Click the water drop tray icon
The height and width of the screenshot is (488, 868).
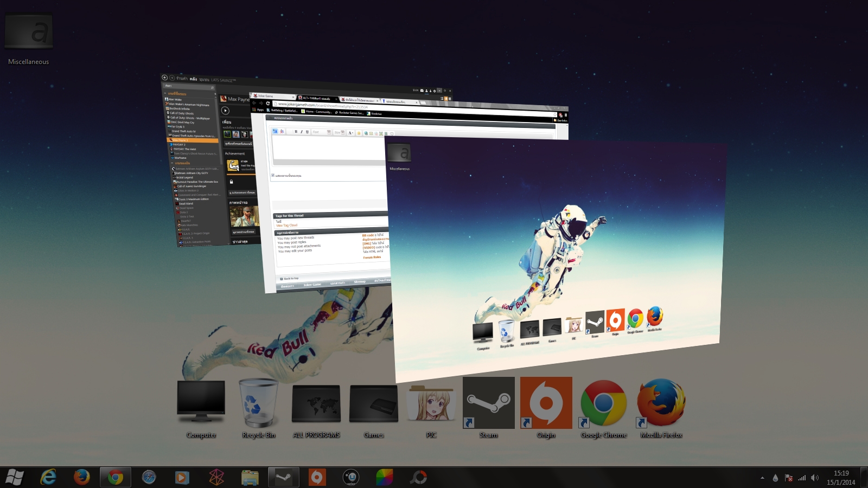775,478
